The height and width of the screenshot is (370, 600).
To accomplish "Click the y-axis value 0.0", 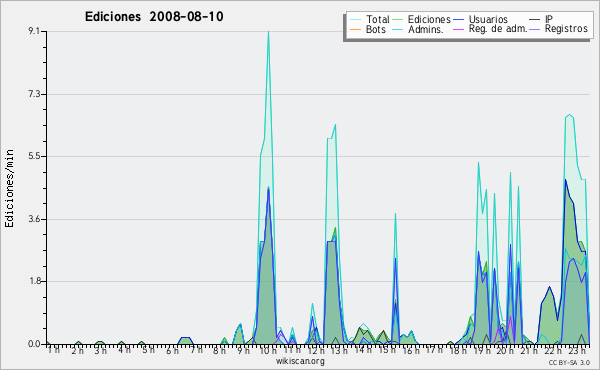I will point(34,344).
